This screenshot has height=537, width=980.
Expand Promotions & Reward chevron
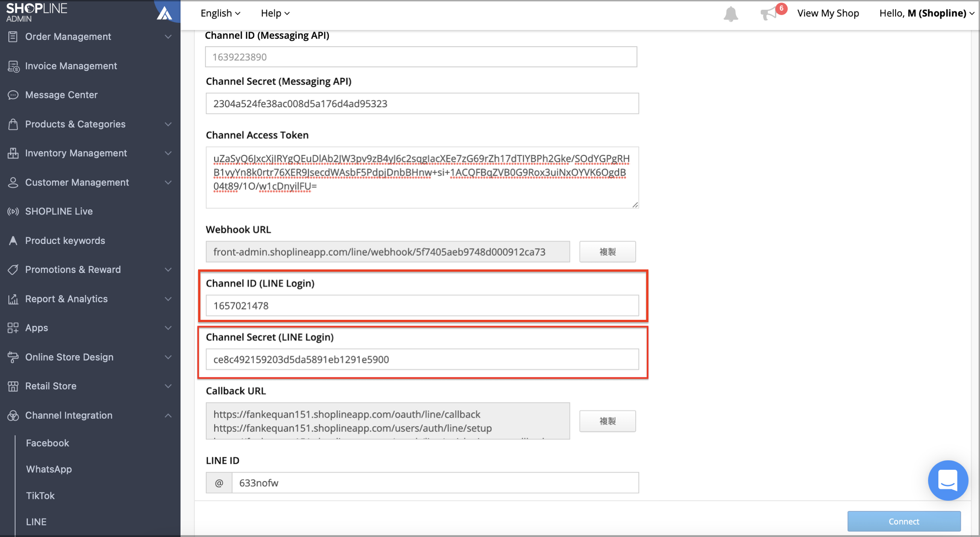point(168,269)
